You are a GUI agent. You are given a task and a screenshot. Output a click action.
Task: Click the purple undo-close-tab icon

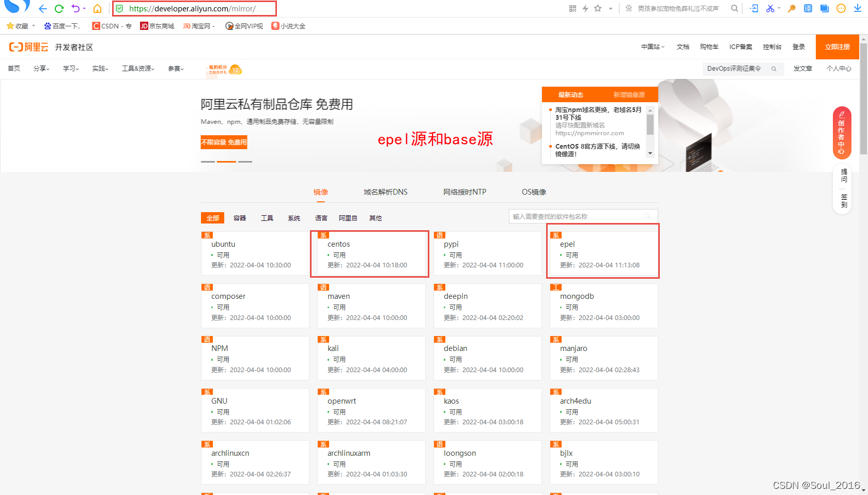pos(75,8)
